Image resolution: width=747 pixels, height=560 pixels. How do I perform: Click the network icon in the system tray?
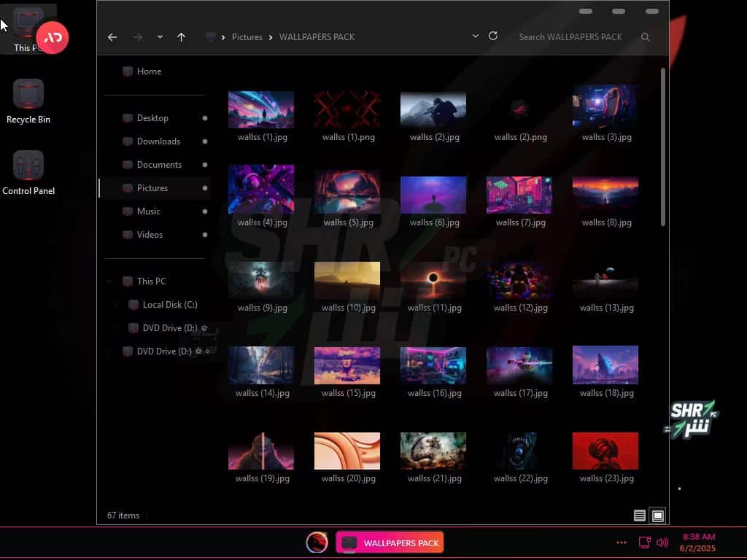pyautogui.click(x=644, y=542)
